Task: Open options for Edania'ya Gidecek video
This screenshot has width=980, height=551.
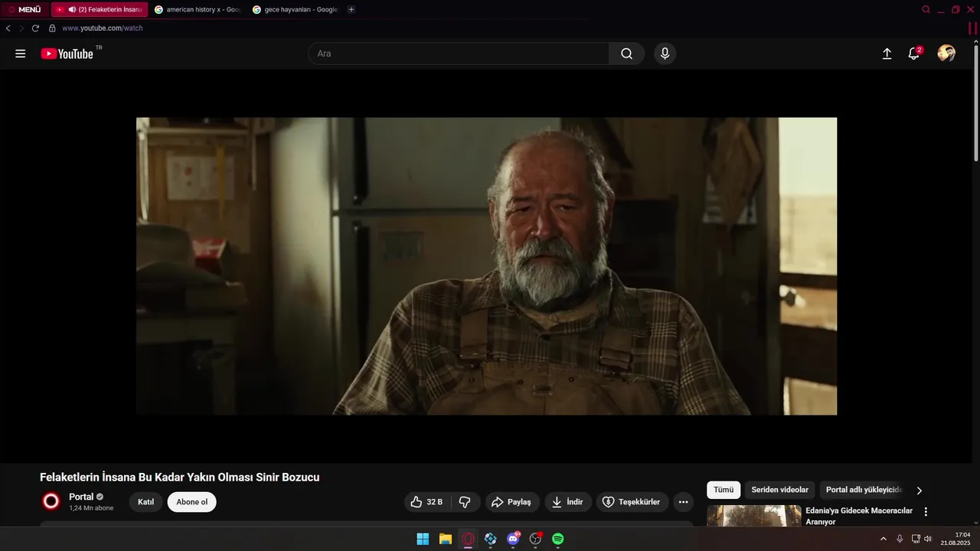Action: coord(926,511)
